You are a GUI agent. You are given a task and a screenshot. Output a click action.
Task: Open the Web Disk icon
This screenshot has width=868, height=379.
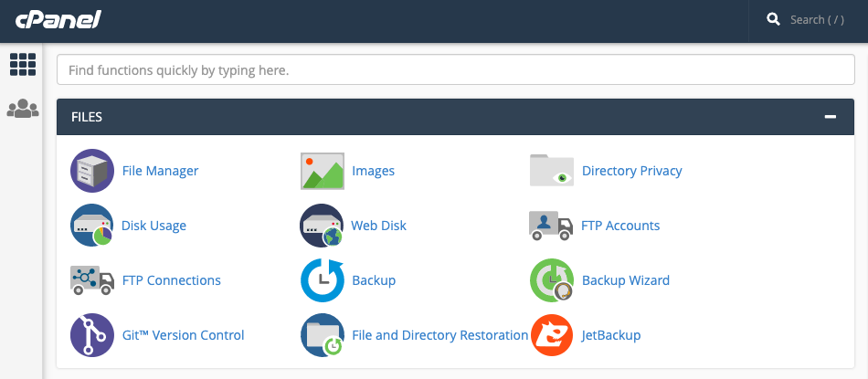tap(322, 226)
